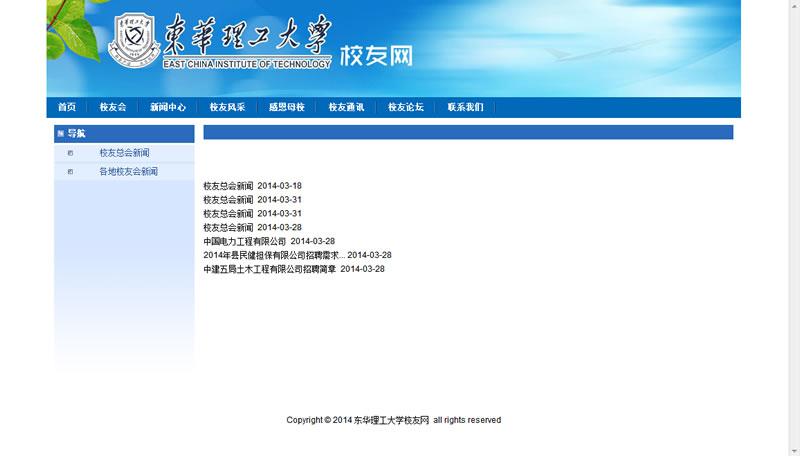Open the 校友会 navigation menu item
This screenshot has width=800, height=456.
(x=112, y=107)
